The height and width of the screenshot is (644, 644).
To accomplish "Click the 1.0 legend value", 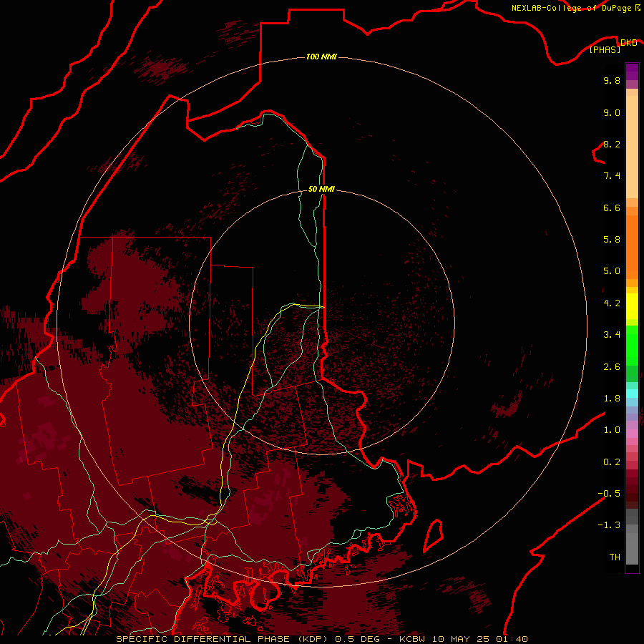I will coord(612,430).
